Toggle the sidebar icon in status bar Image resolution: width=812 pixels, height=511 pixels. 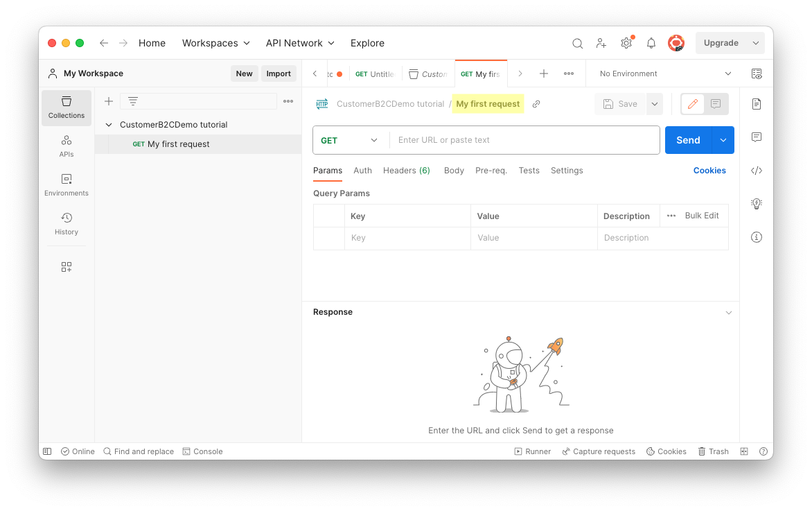(x=47, y=451)
